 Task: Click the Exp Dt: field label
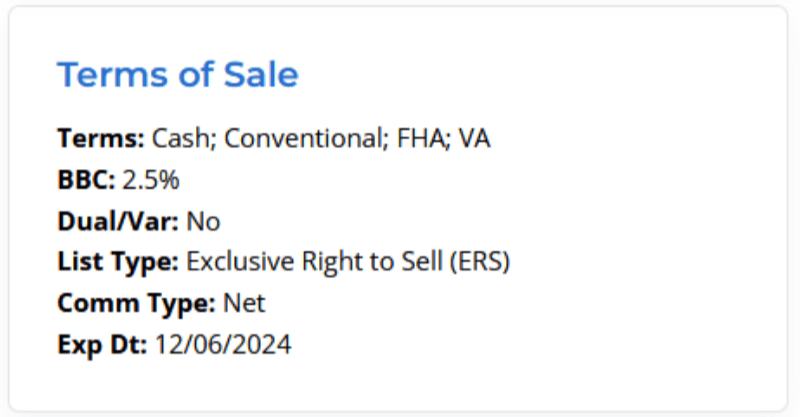pos(102,345)
